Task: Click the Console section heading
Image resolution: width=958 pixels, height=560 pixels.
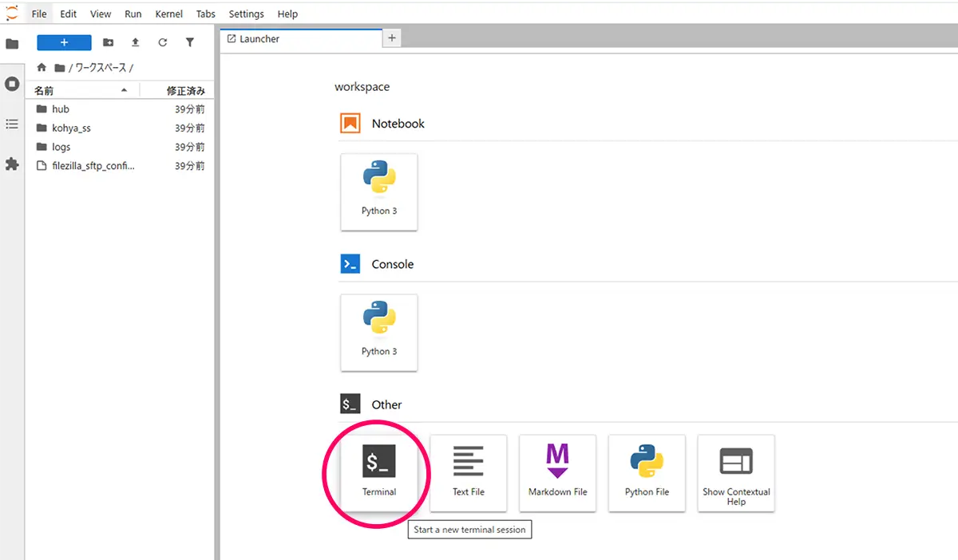Action: [x=393, y=264]
